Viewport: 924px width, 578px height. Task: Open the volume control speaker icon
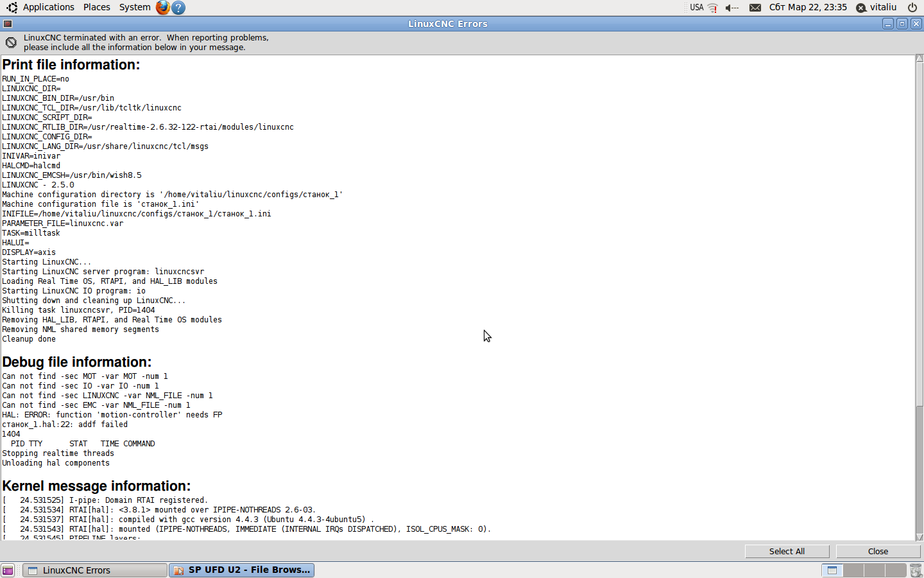pos(732,8)
